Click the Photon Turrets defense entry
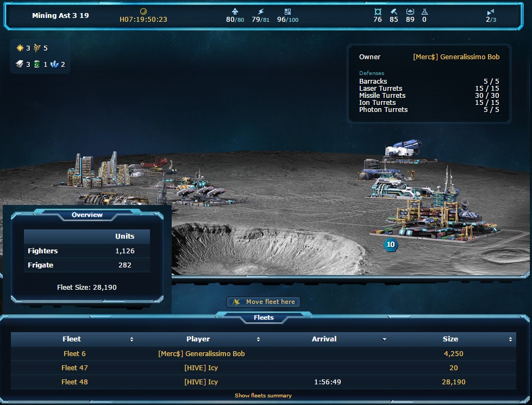532x405 pixels. click(x=429, y=110)
